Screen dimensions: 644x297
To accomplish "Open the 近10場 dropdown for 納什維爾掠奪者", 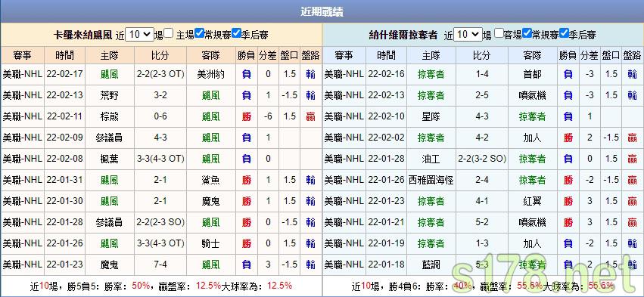I will point(468,35).
